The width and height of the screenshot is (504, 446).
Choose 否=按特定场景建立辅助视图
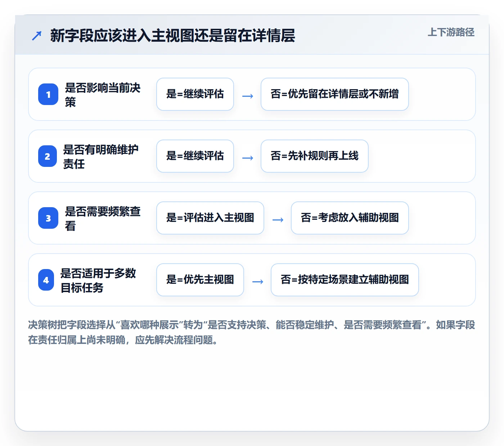pyautogui.click(x=345, y=280)
